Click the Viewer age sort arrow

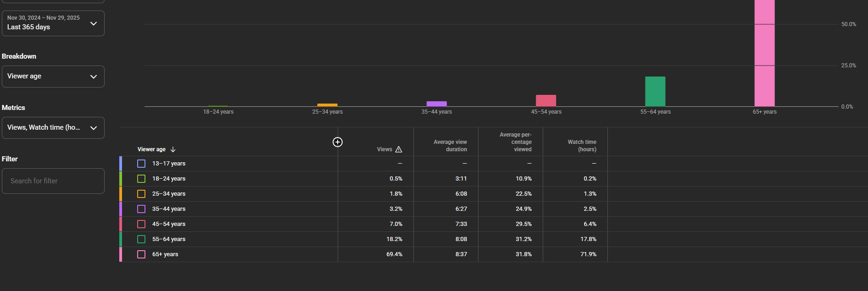173,149
